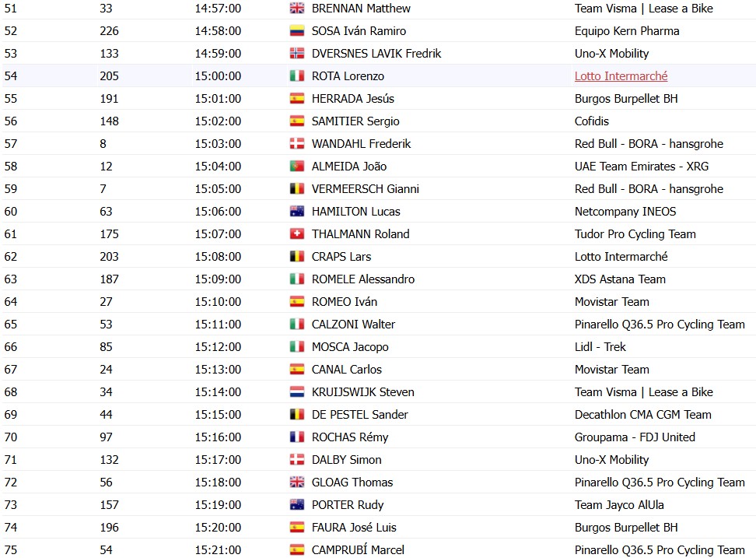Click rider THALMANN Roland
756x558 pixels.
click(x=361, y=234)
